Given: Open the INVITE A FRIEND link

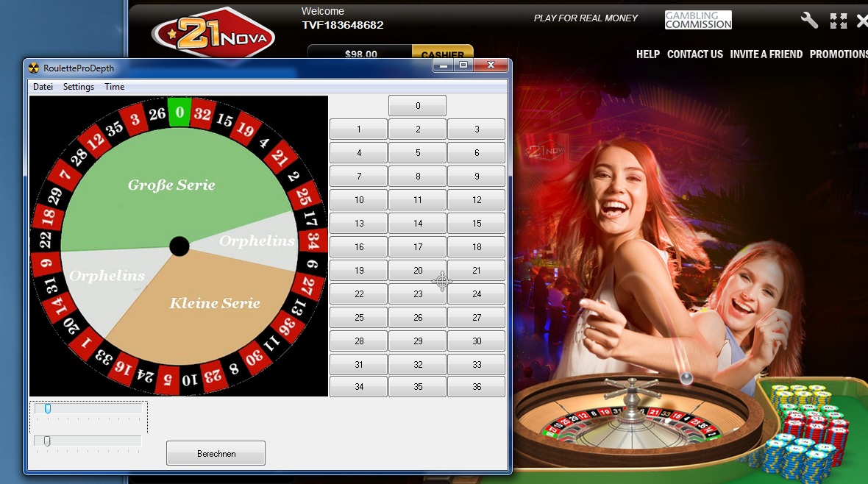Looking at the screenshot, I should pyautogui.click(x=766, y=54).
